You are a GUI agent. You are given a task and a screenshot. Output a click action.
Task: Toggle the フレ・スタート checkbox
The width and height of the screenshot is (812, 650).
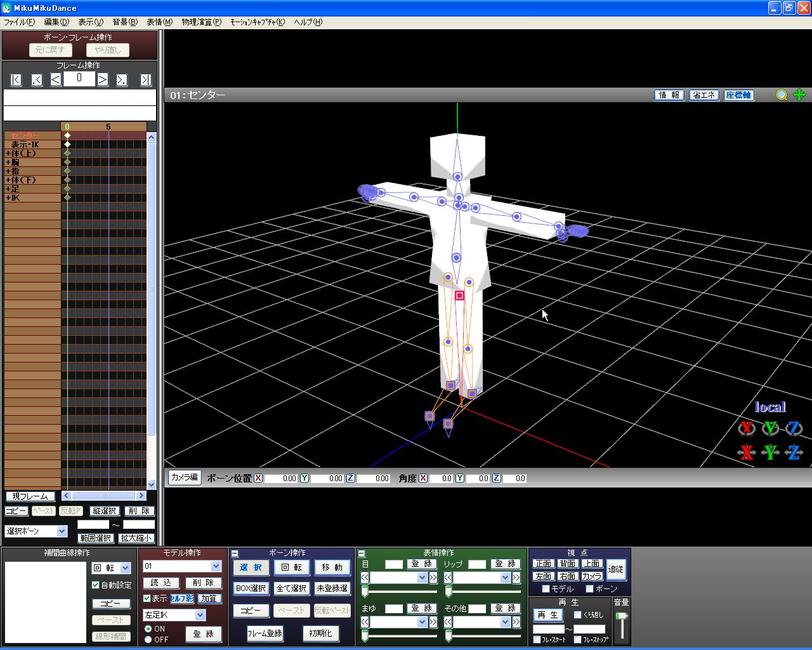point(537,639)
